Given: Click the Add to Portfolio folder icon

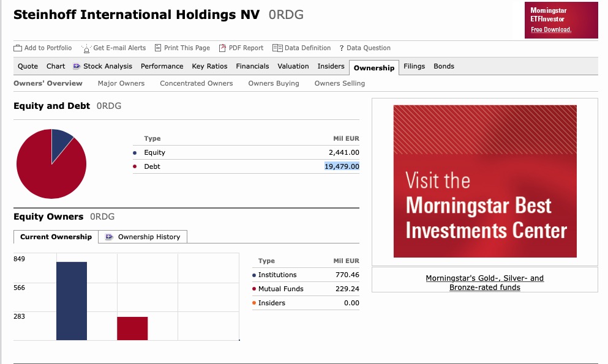Looking at the screenshot, I should pos(18,48).
